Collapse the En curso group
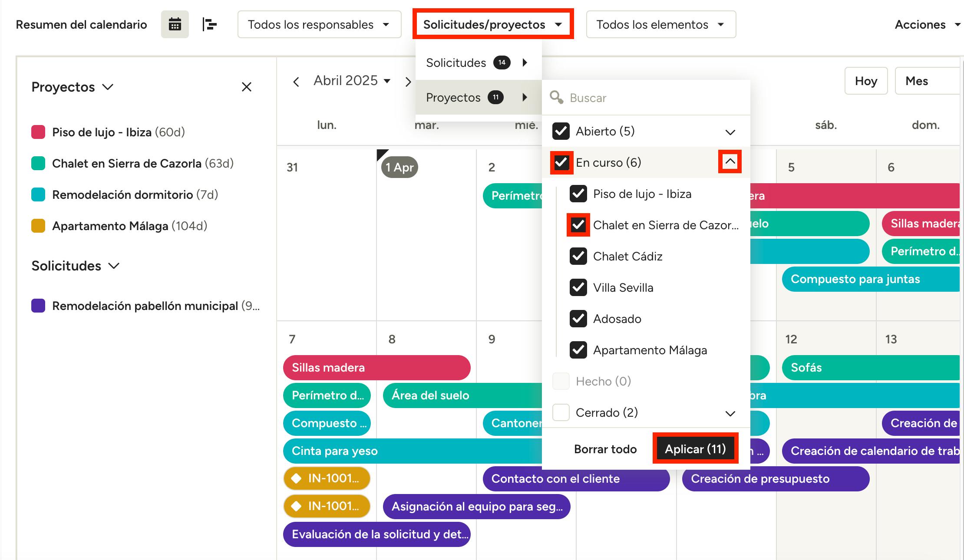This screenshot has width=964, height=560. (x=730, y=162)
